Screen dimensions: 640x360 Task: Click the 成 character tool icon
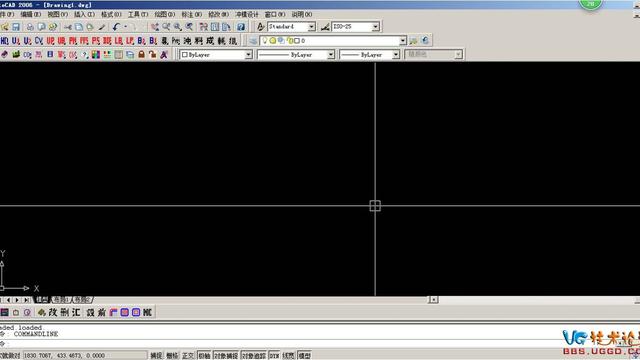point(210,41)
